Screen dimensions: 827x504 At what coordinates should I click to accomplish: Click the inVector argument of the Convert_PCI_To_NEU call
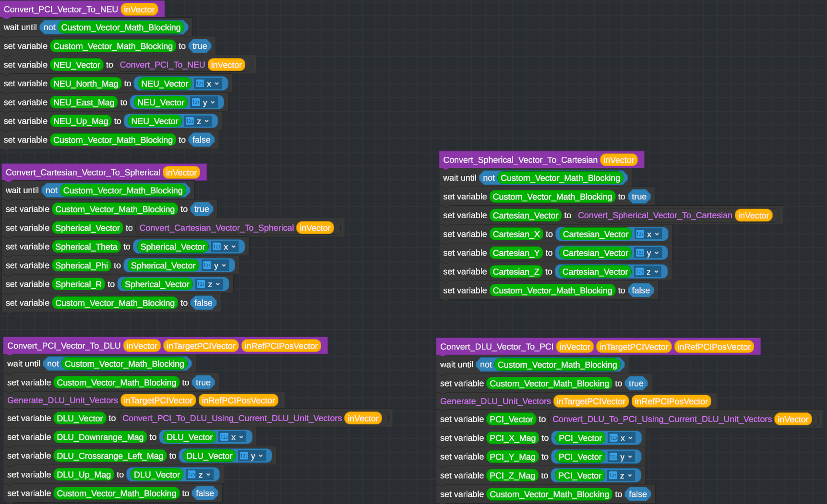pyautogui.click(x=226, y=65)
